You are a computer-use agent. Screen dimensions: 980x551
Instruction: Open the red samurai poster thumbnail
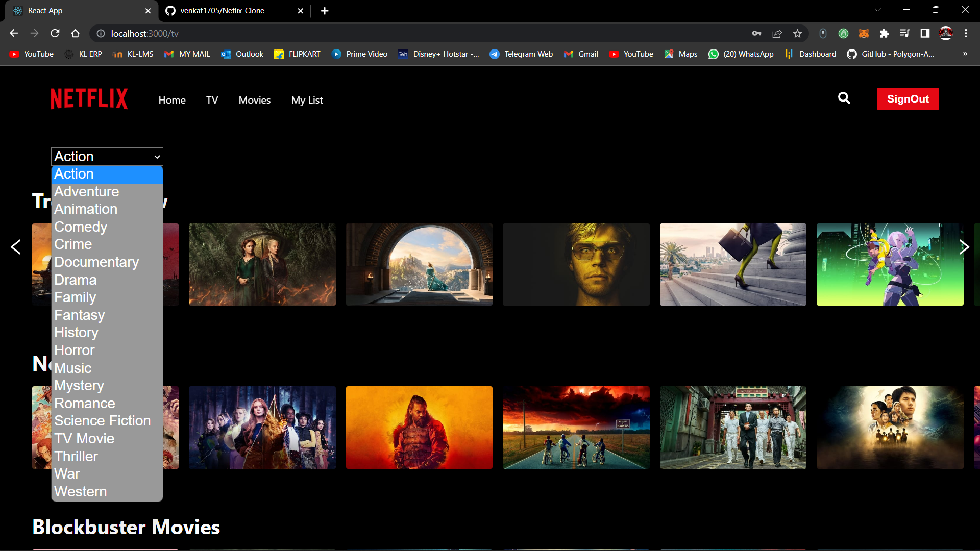(x=419, y=428)
